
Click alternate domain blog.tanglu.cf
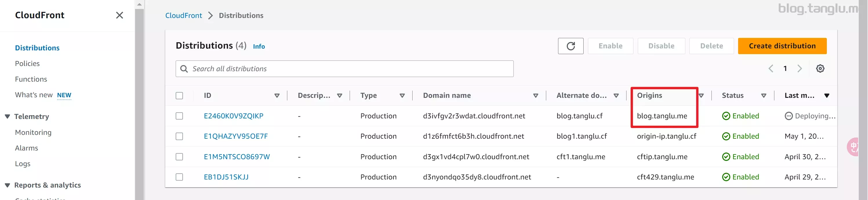click(580, 116)
